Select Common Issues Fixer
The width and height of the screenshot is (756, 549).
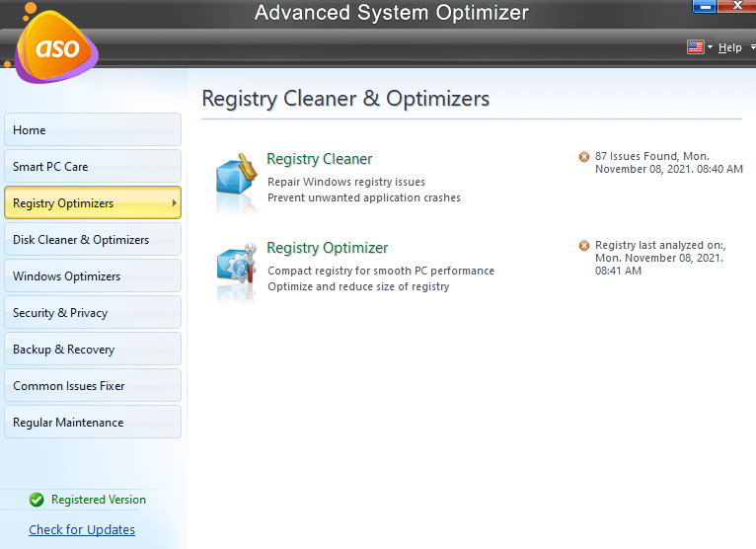93,386
